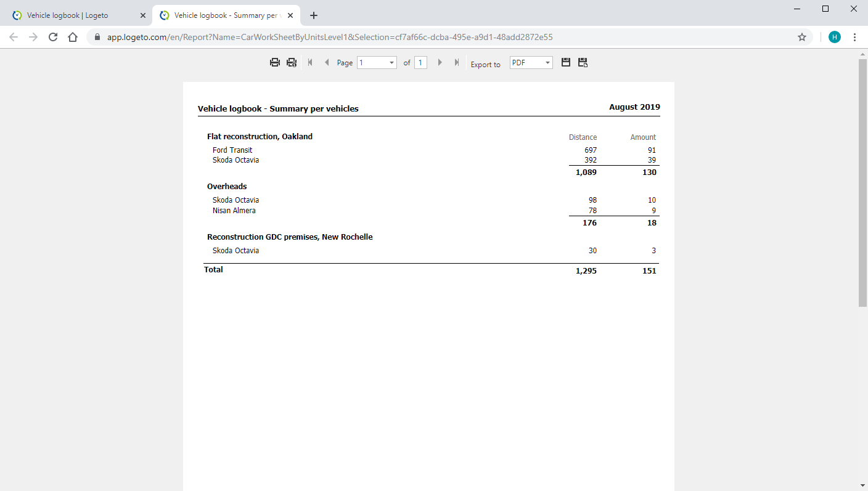Click the 'Total' label

click(x=213, y=270)
